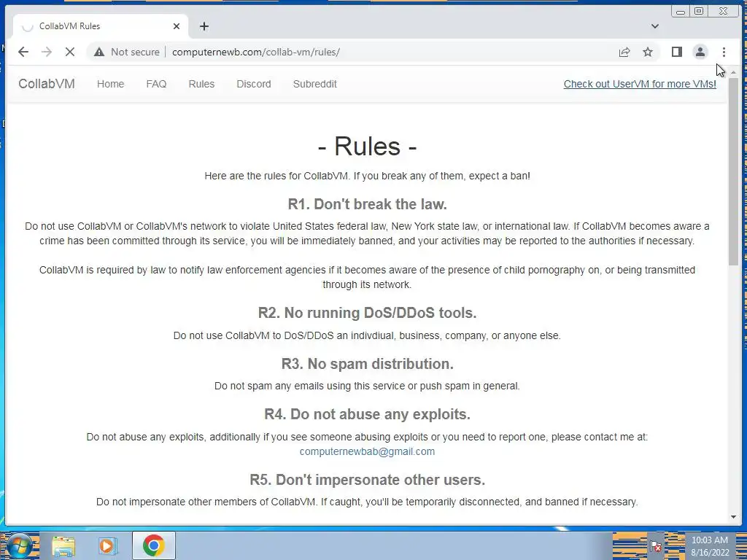Stop loading the page with X button
This screenshot has width=747, height=560.
pos(69,52)
